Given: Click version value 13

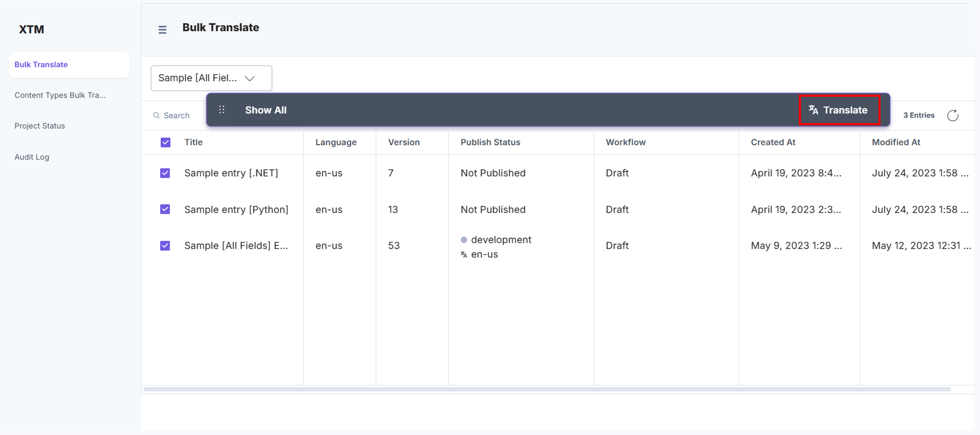Looking at the screenshot, I should click(393, 210).
